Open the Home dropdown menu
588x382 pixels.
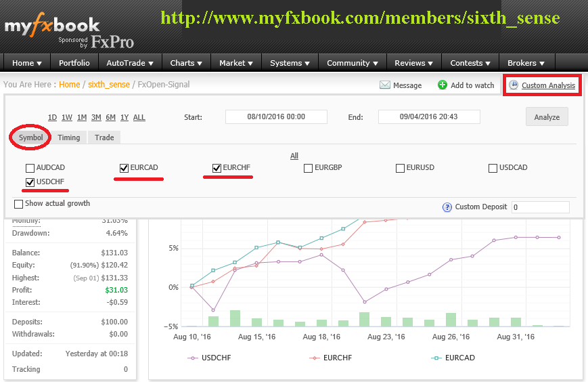(x=26, y=63)
